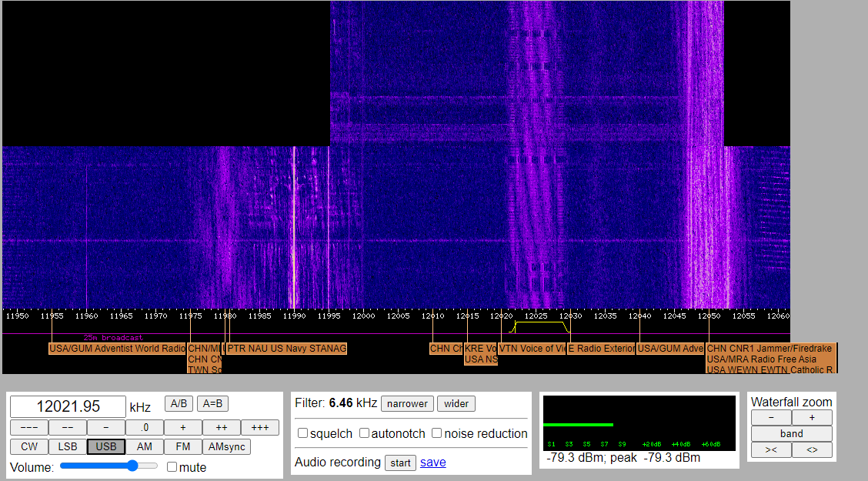Click the bright signal on waterfall at 11990
This screenshot has height=481, width=868.
(294, 227)
